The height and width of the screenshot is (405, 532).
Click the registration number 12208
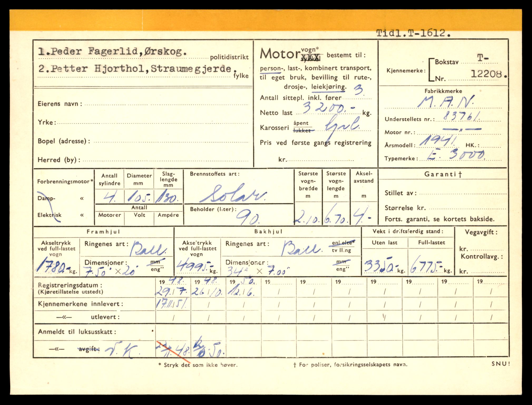coord(486,74)
